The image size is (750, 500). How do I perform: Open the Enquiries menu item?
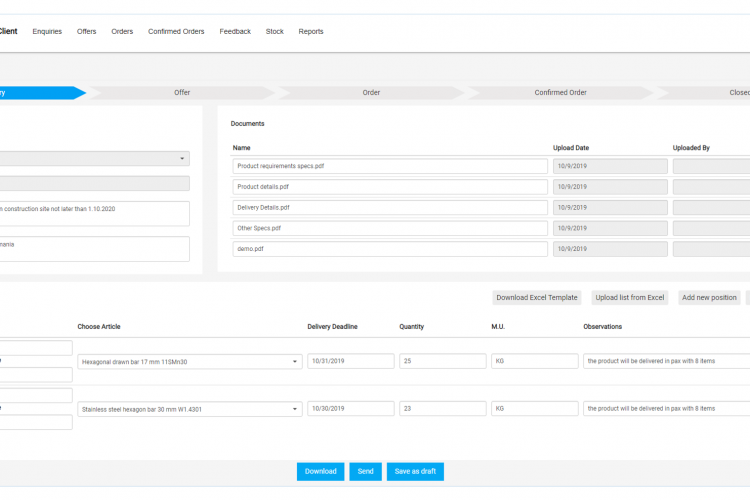click(x=47, y=31)
